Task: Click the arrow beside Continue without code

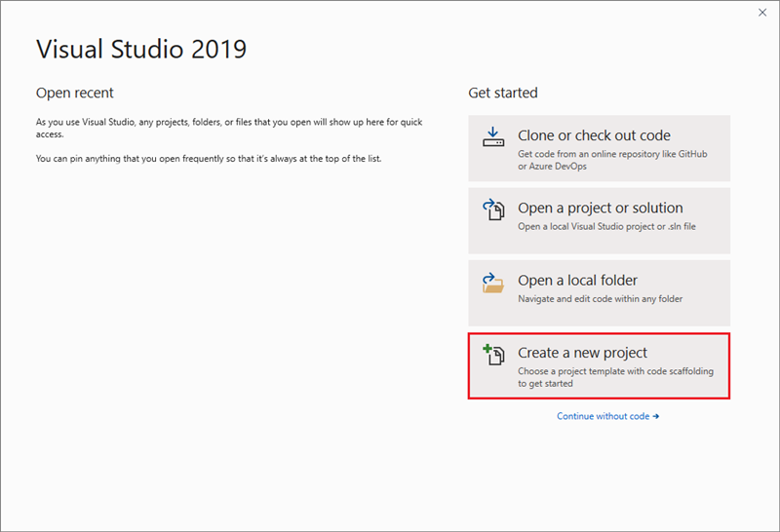Action: click(x=656, y=416)
